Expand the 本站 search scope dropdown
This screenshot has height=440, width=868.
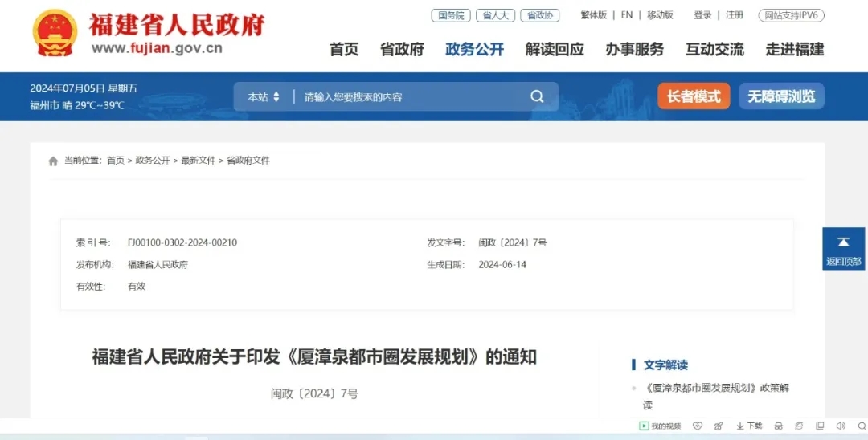click(x=264, y=97)
